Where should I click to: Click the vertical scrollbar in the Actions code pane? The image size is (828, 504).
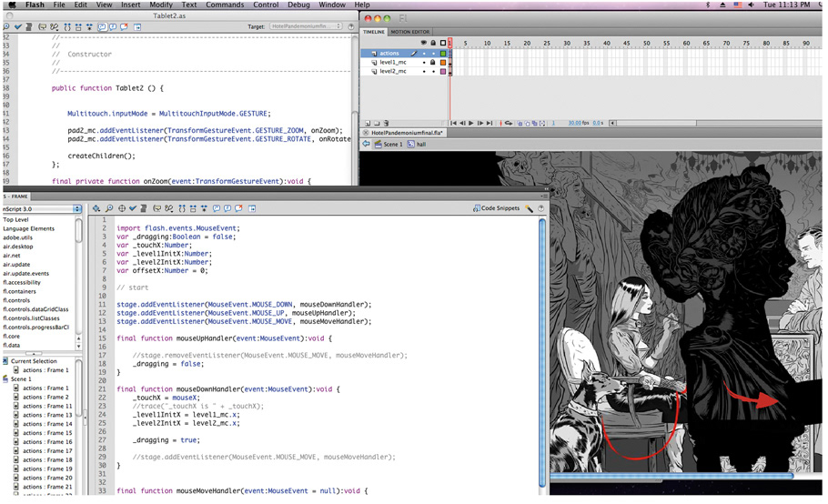point(541,354)
